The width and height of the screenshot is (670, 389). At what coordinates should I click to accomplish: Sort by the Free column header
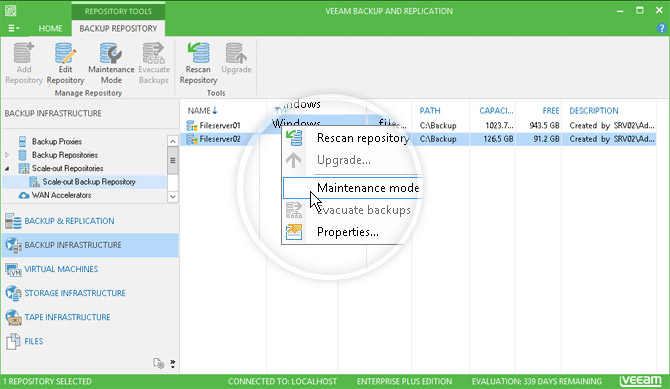551,111
